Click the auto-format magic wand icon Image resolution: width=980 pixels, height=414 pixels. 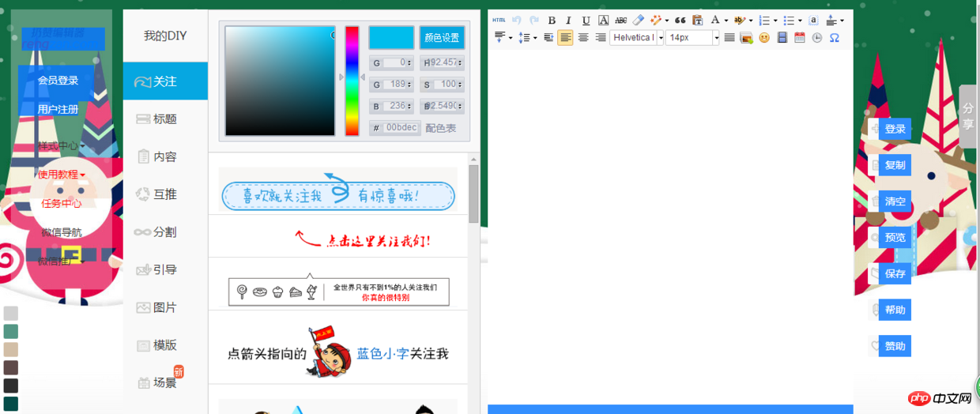(655, 20)
